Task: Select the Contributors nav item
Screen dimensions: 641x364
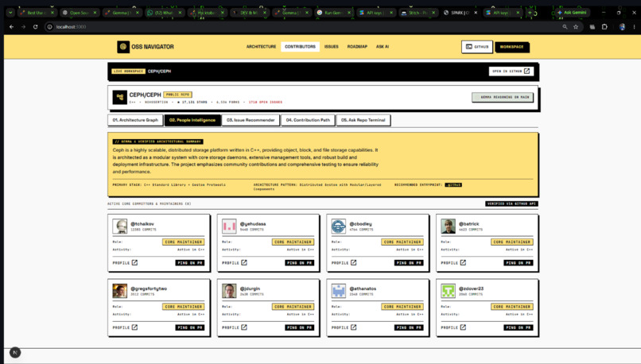Action: click(x=300, y=47)
